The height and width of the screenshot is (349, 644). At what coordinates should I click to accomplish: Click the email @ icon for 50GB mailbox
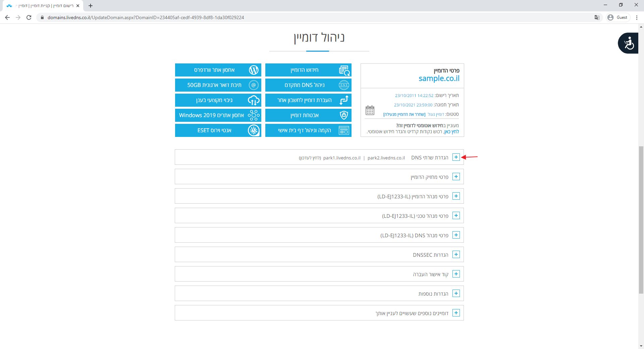click(254, 85)
